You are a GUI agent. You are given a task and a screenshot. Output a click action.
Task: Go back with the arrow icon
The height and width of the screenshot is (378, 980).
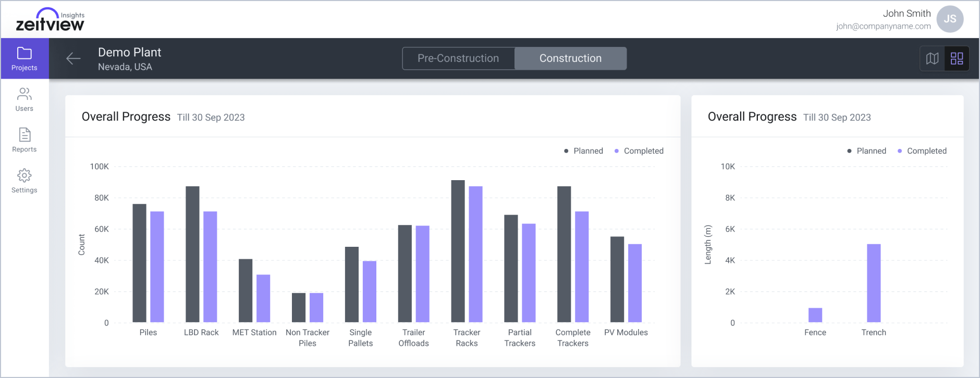[x=73, y=58]
